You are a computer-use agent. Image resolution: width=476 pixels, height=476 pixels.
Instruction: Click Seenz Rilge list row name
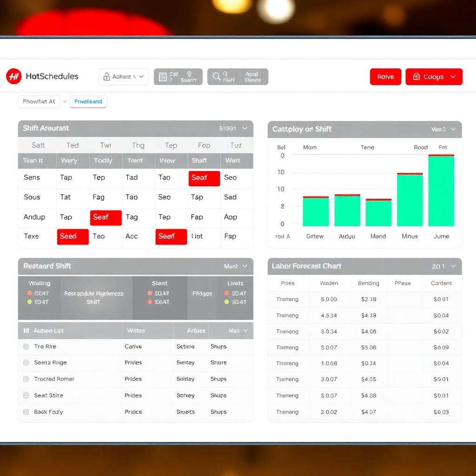[x=50, y=363]
